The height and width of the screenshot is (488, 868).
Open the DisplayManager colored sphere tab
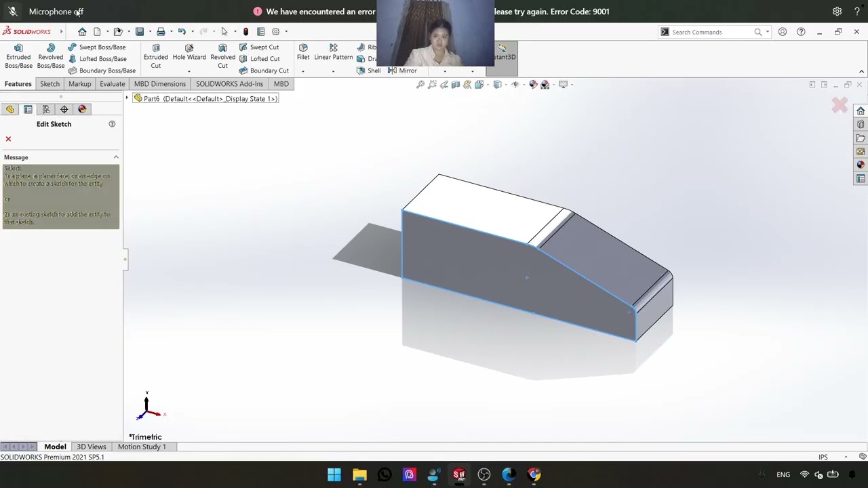point(82,109)
